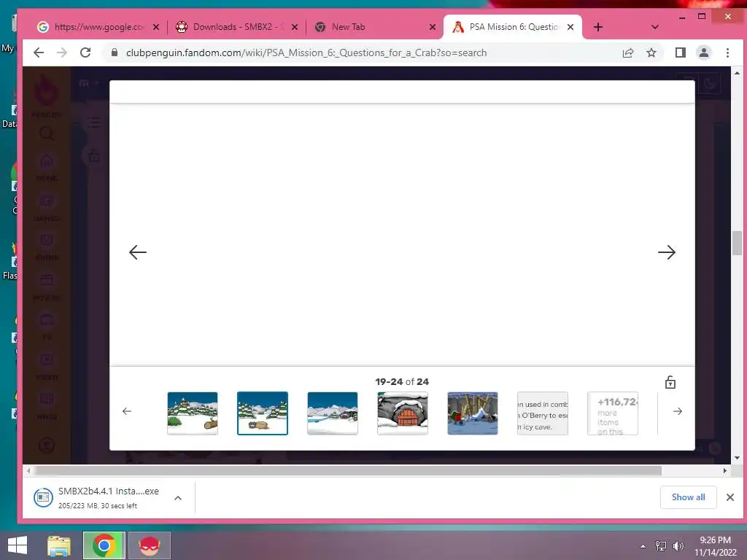Open File Explorer from taskbar

click(59, 545)
